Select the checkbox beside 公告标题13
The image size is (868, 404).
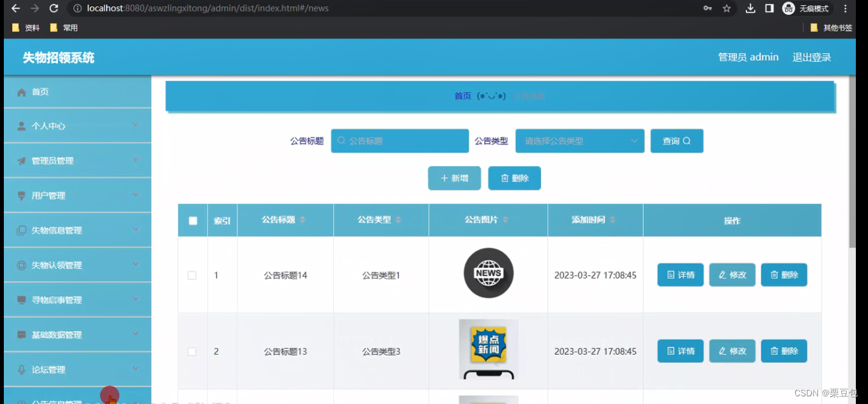click(x=193, y=351)
